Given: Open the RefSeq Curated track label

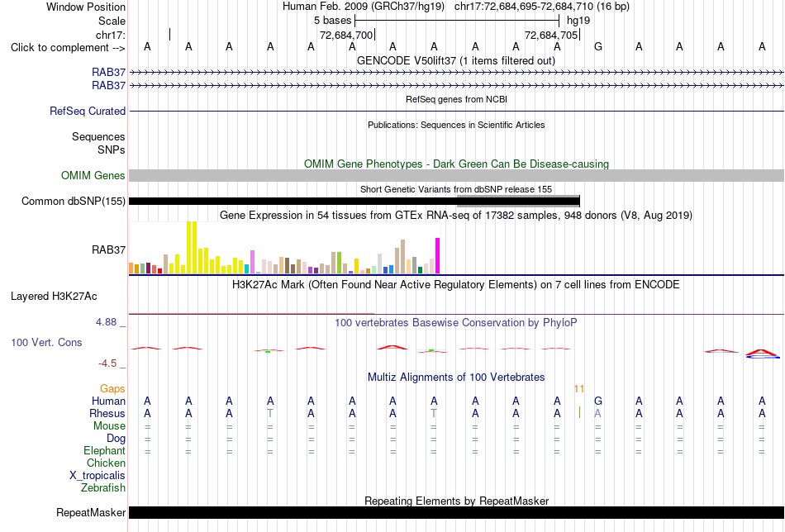Looking at the screenshot, I should (x=88, y=111).
